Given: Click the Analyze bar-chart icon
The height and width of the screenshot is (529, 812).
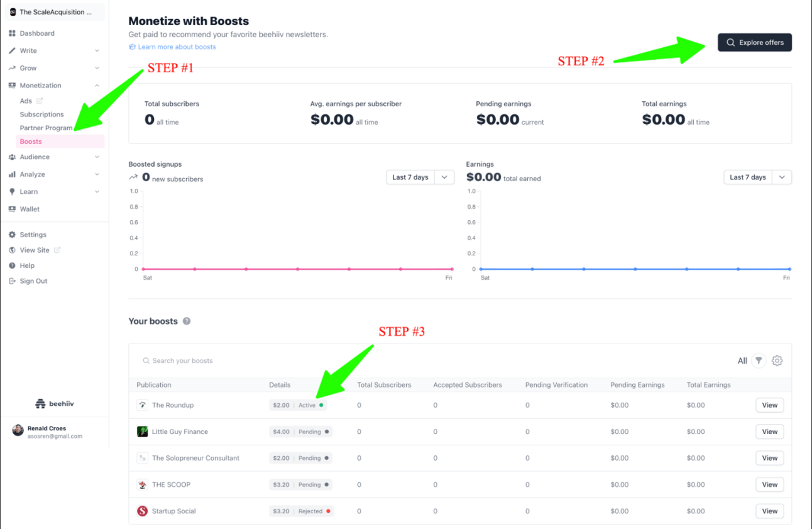Looking at the screenshot, I should click(x=12, y=174).
